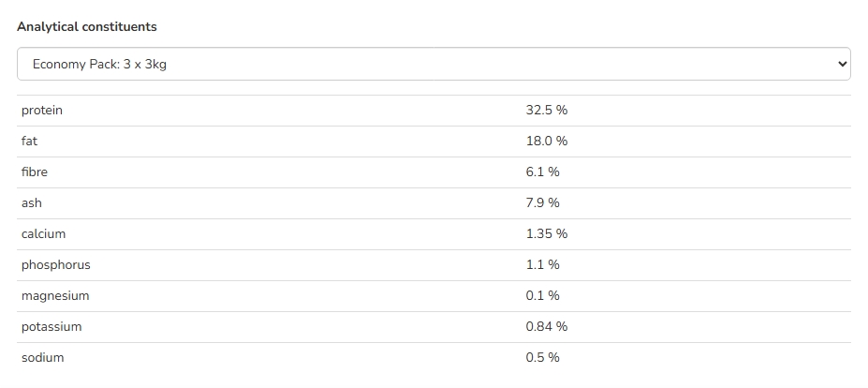Click the 0.84 % potassium value

(x=547, y=327)
